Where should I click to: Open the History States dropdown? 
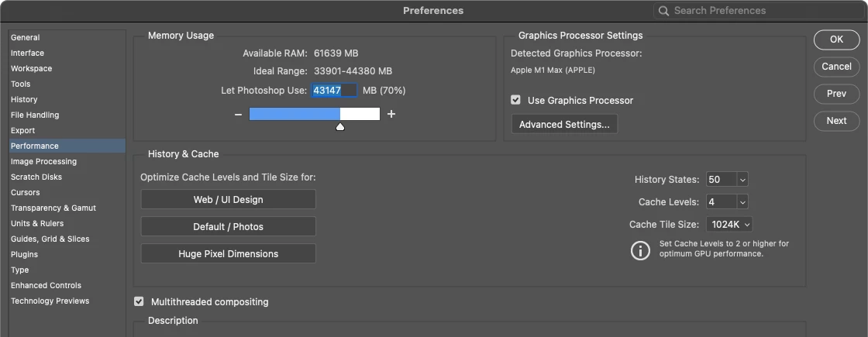click(x=726, y=179)
